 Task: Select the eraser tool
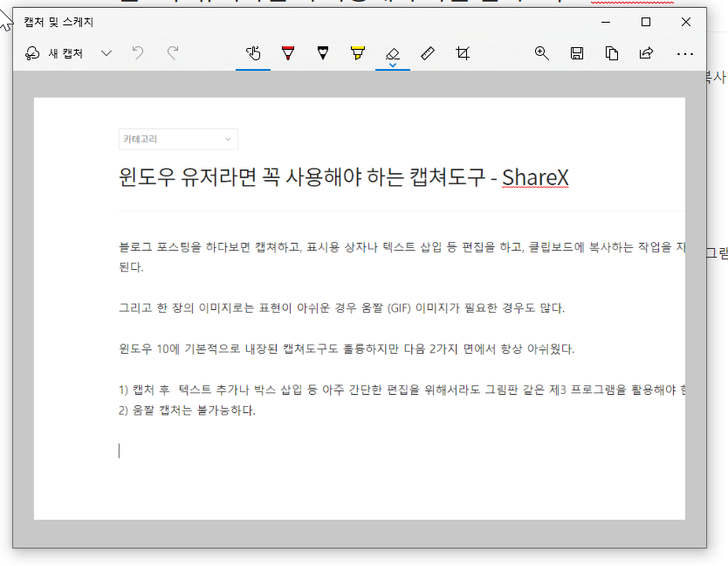click(x=393, y=52)
